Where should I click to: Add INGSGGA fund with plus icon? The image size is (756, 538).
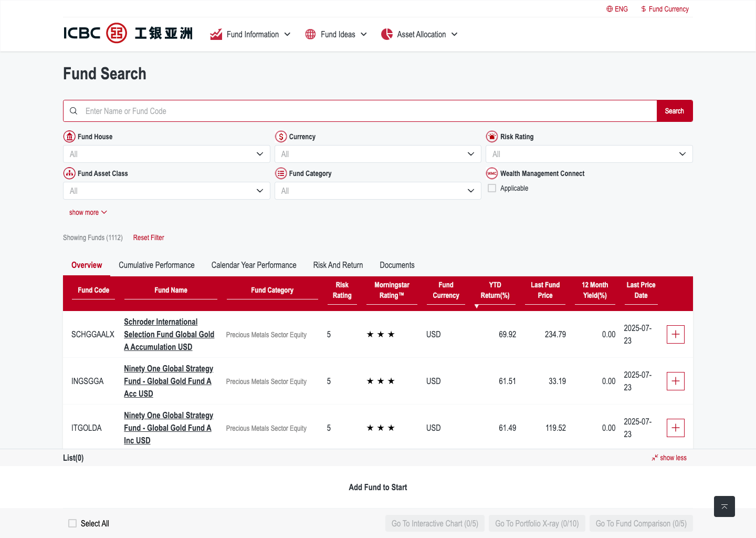[x=676, y=381]
